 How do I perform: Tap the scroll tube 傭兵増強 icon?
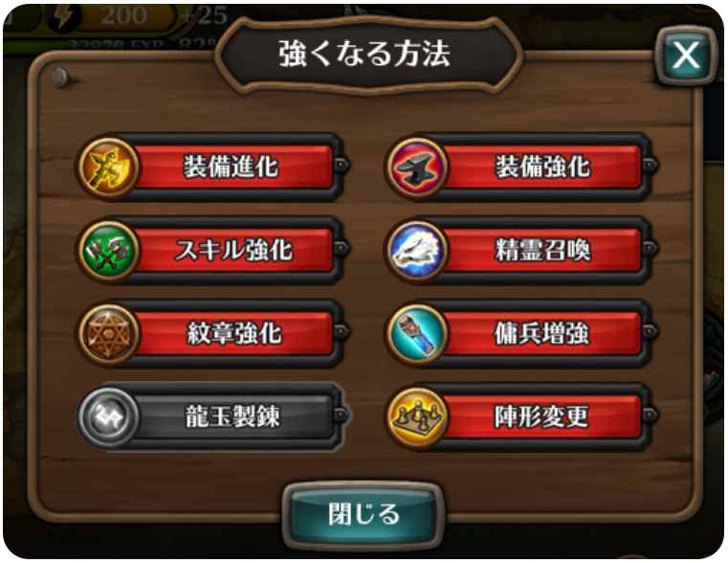pyautogui.click(x=416, y=333)
